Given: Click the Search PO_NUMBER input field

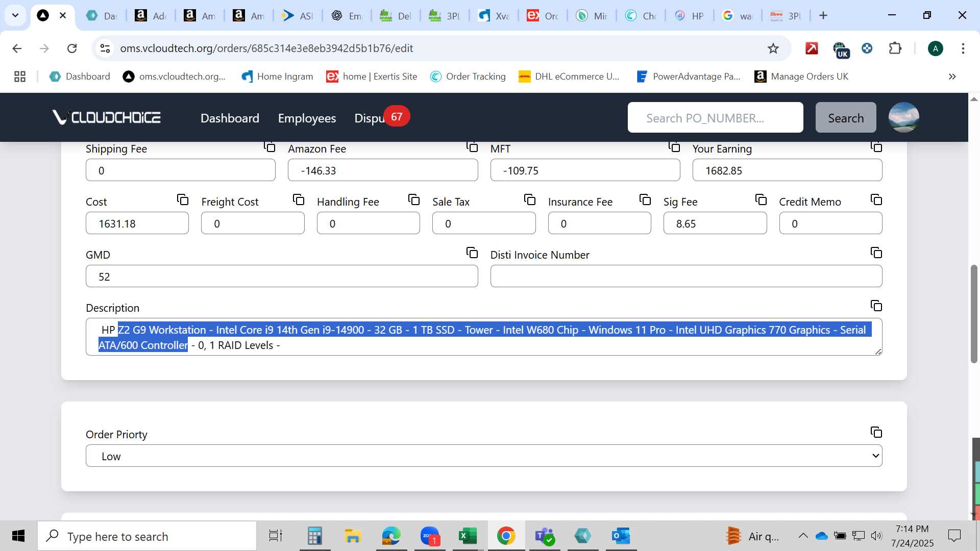Looking at the screenshot, I should pyautogui.click(x=715, y=117).
